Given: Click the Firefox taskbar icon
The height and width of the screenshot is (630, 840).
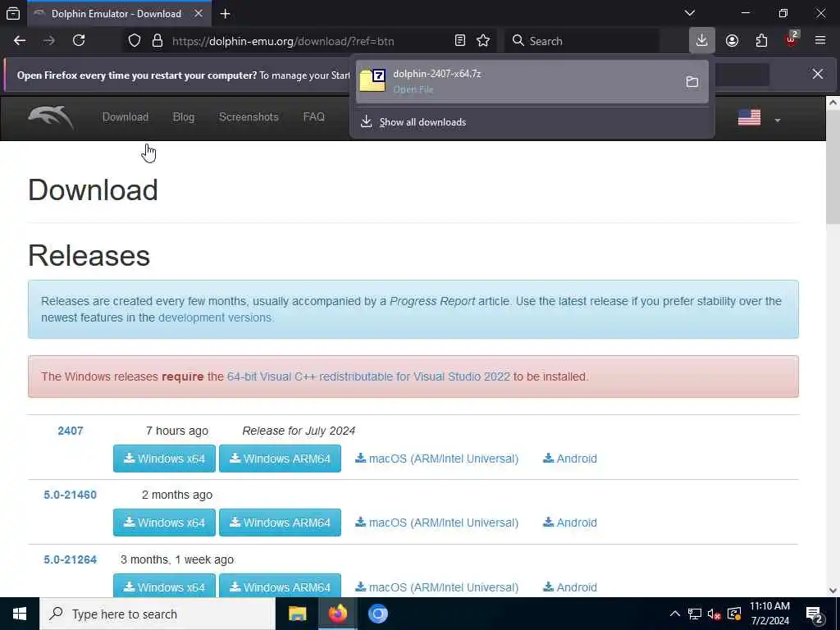Looking at the screenshot, I should tap(337, 614).
